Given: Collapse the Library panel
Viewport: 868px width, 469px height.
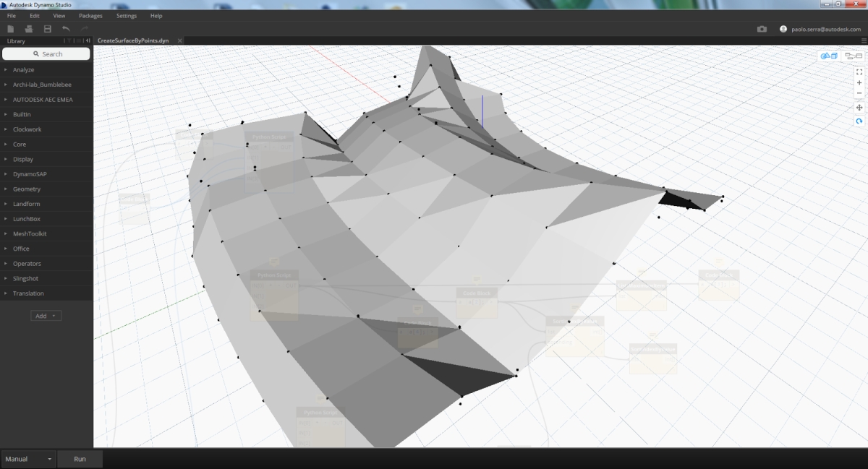Looking at the screenshot, I should [88, 41].
